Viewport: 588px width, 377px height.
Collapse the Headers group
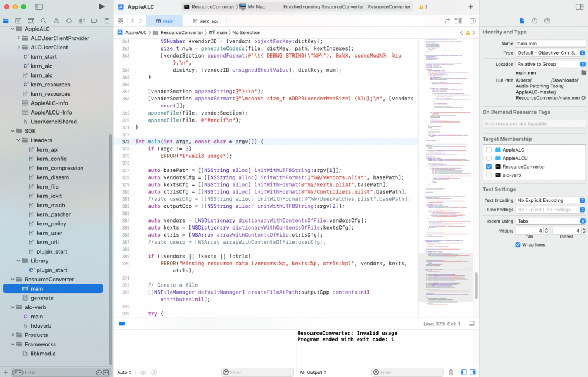(18, 140)
